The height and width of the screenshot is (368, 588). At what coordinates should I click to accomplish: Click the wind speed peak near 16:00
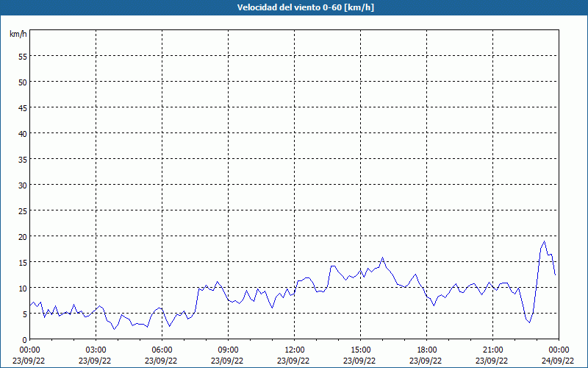(382, 258)
